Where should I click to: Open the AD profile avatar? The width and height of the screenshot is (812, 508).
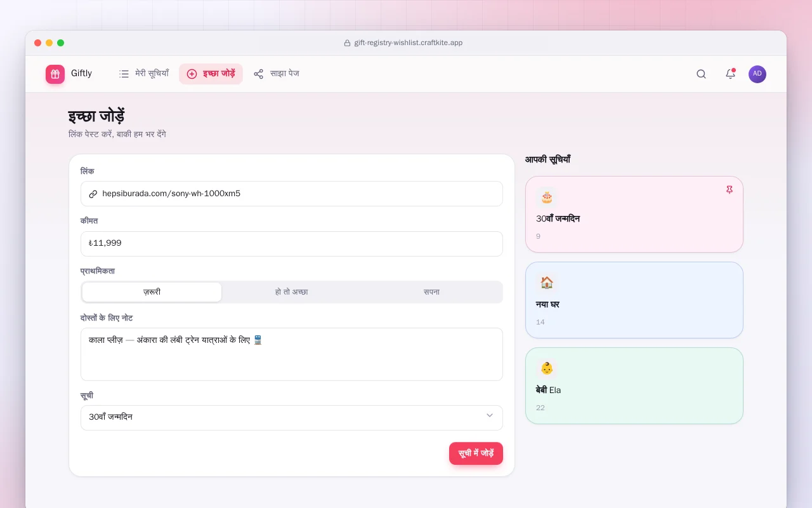757,74
